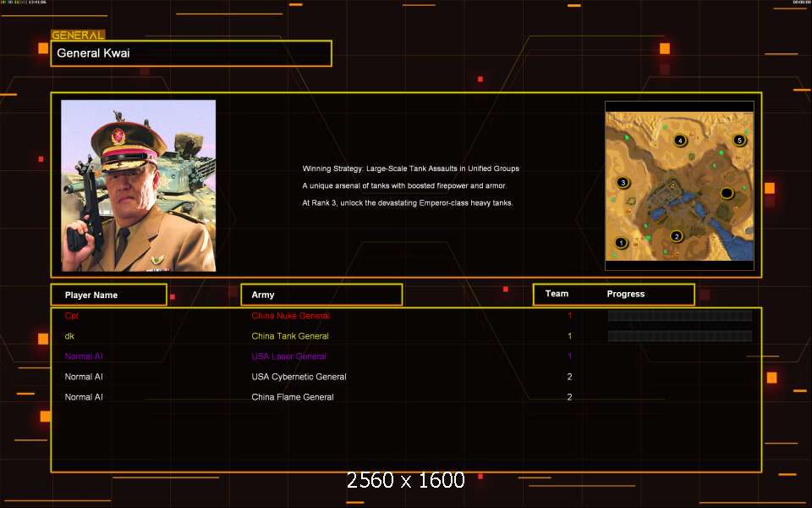The height and width of the screenshot is (508, 812).
Task: Select the USA Cybernetic General entry
Action: click(299, 377)
